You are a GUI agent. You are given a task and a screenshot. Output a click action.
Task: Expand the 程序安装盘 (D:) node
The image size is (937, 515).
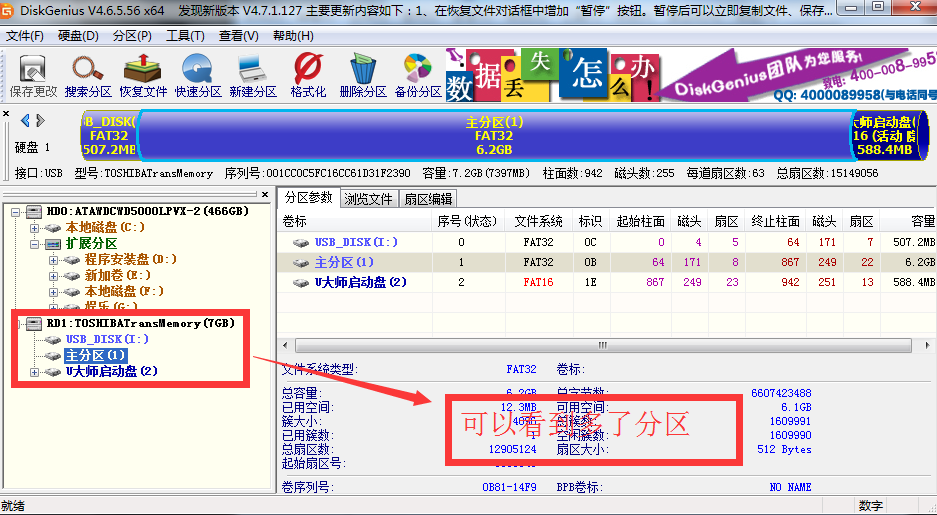click(53, 260)
